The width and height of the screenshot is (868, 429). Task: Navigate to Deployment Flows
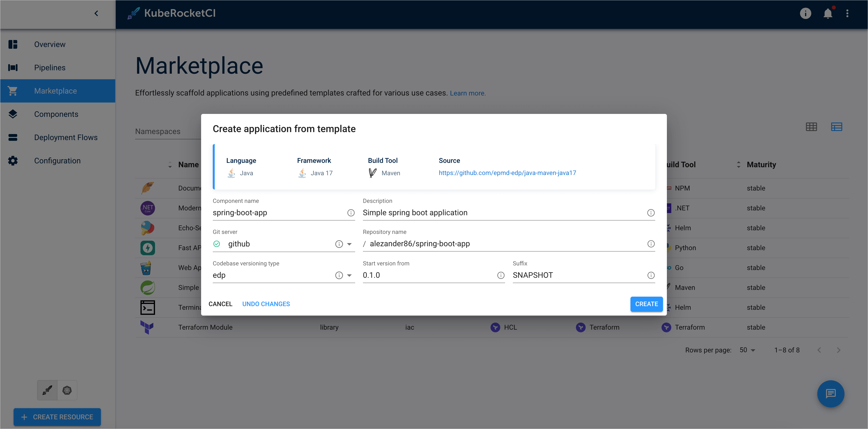[x=66, y=137]
